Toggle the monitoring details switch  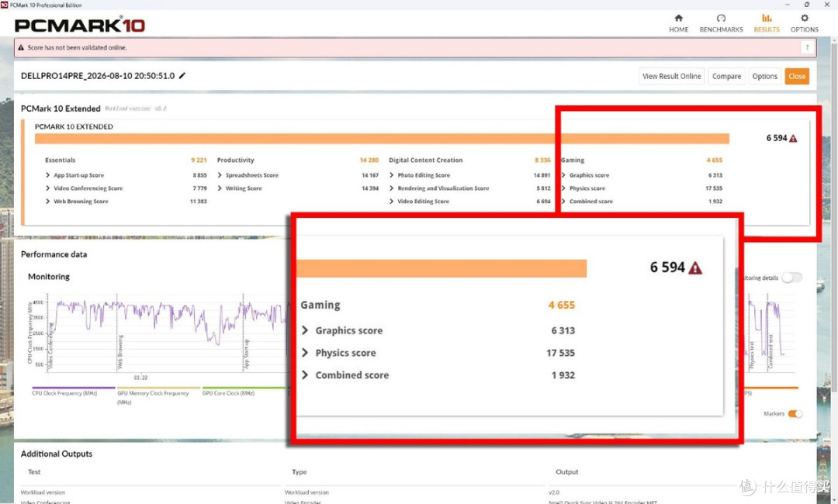tap(791, 278)
